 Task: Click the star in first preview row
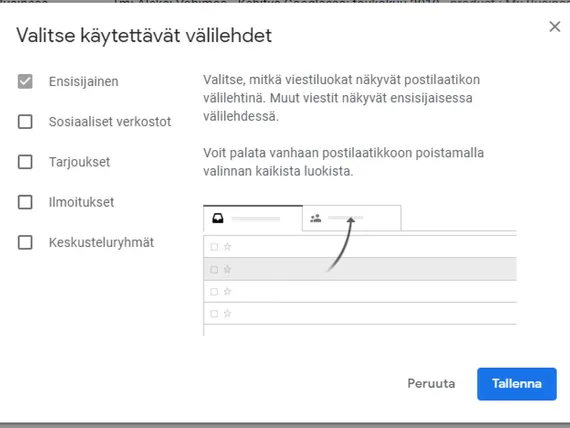[228, 247]
